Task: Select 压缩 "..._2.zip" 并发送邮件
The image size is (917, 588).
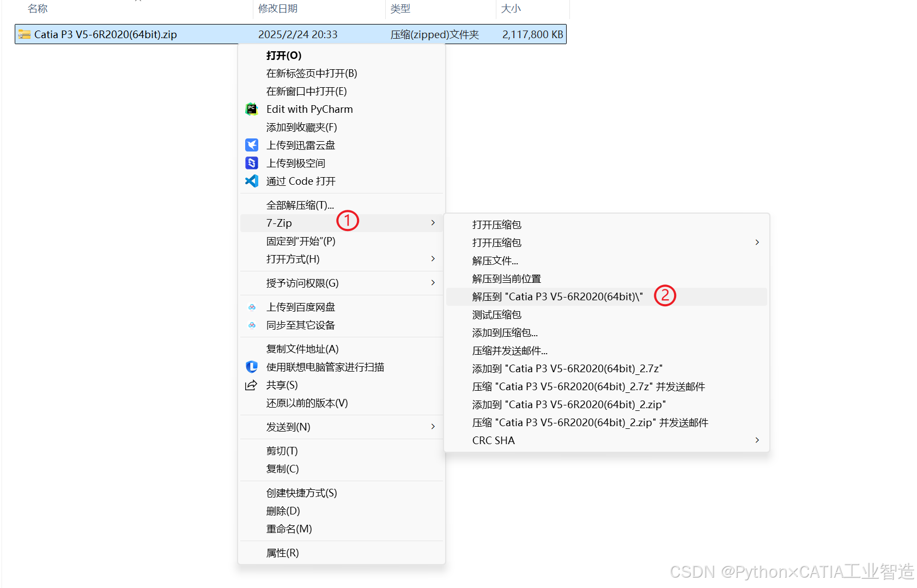Action: (606, 422)
